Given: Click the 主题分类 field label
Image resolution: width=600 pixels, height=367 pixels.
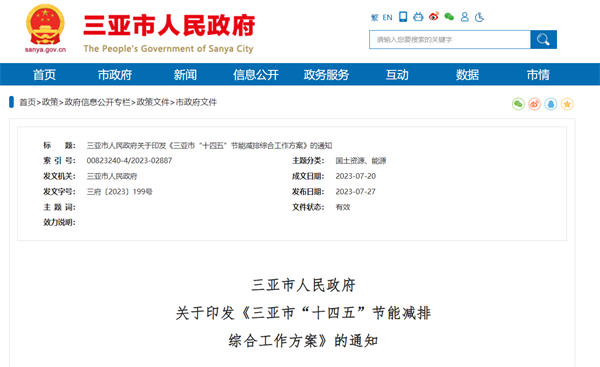Looking at the screenshot, I should (x=308, y=161).
